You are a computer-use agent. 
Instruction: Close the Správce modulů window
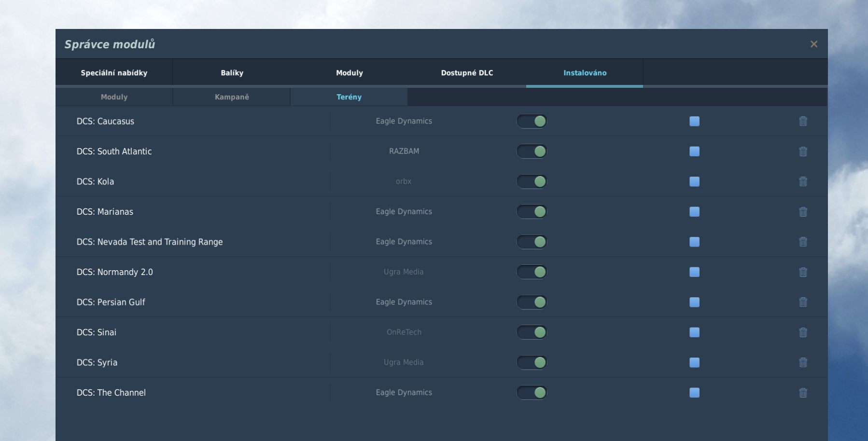(x=814, y=44)
